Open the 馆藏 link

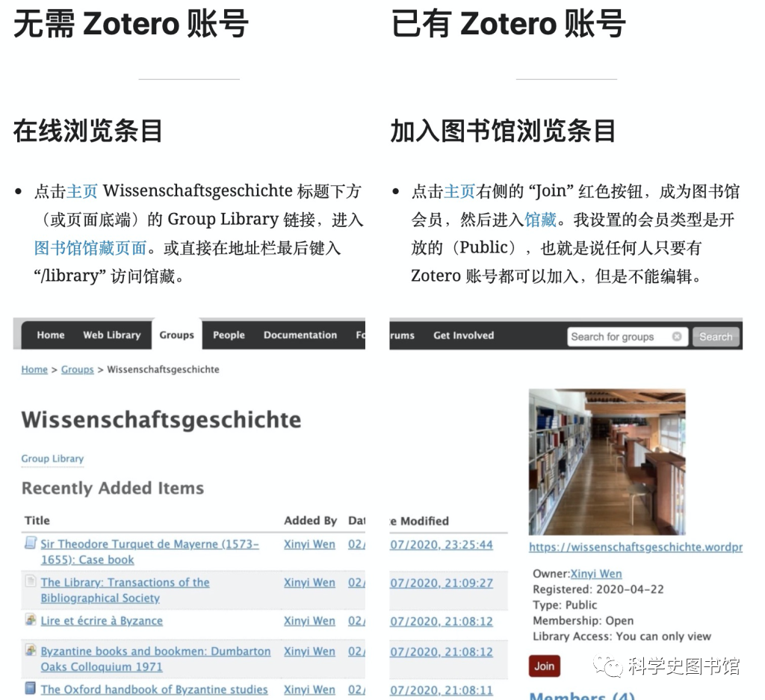tap(541, 220)
